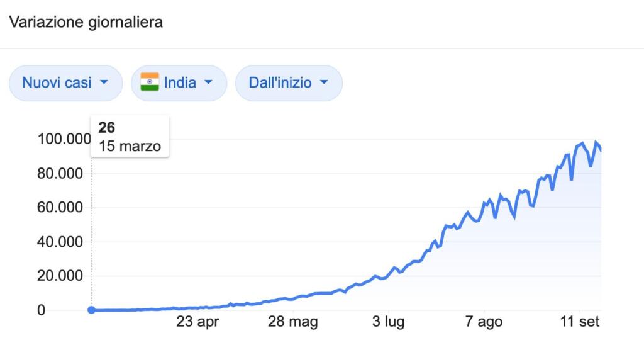Select the blue data point at chart start
The image size is (644, 345).
(92, 310)
